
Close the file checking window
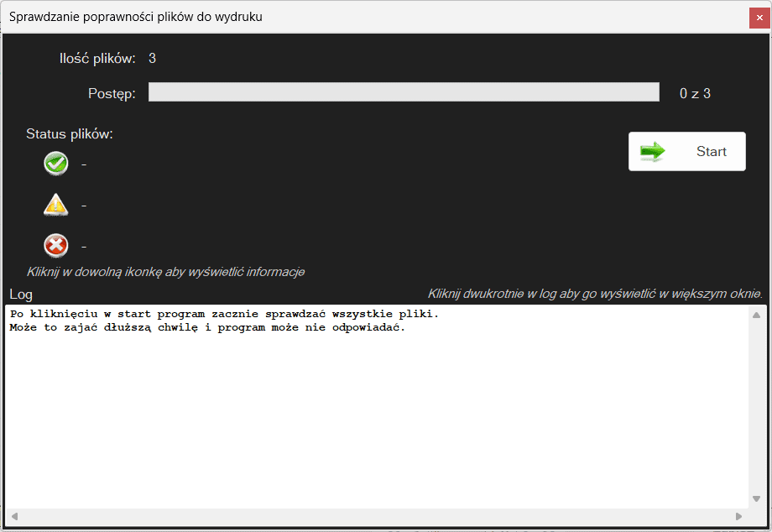tap(759, 18)
